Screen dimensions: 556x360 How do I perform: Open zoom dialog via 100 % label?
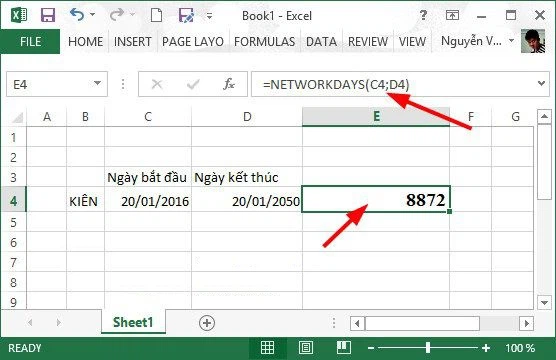coord(520,348)
